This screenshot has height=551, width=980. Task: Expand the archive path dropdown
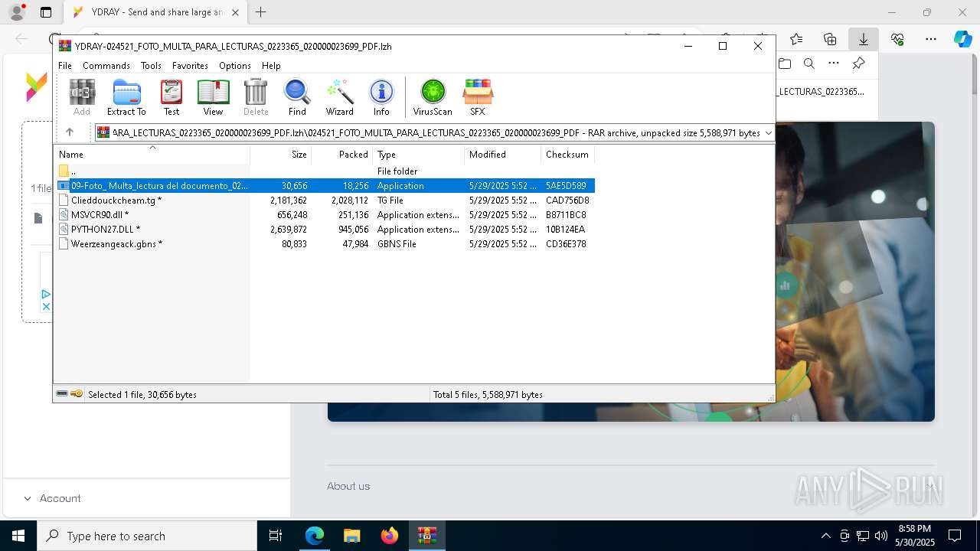(x=768, y=133)
